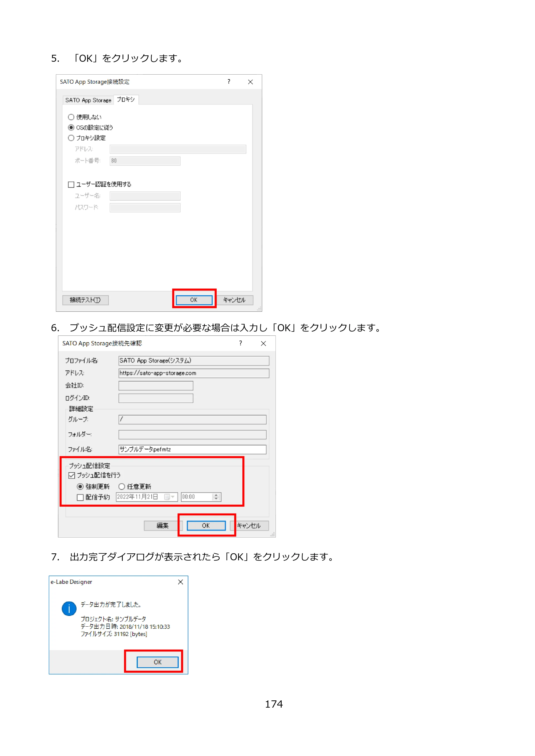
Task: Click the ファイル名 field
Action: pos(192,450)
